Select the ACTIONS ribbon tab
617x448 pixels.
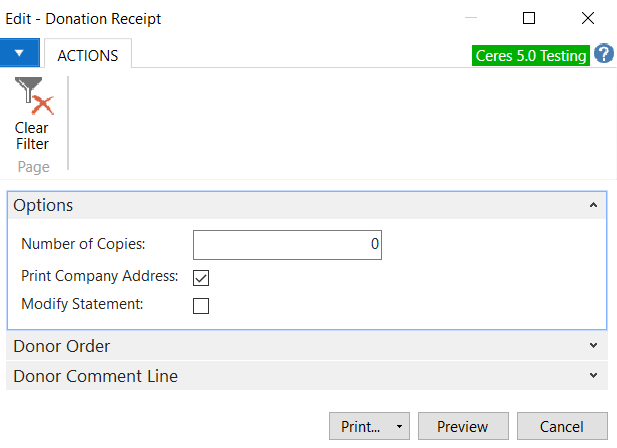point(88,55)
